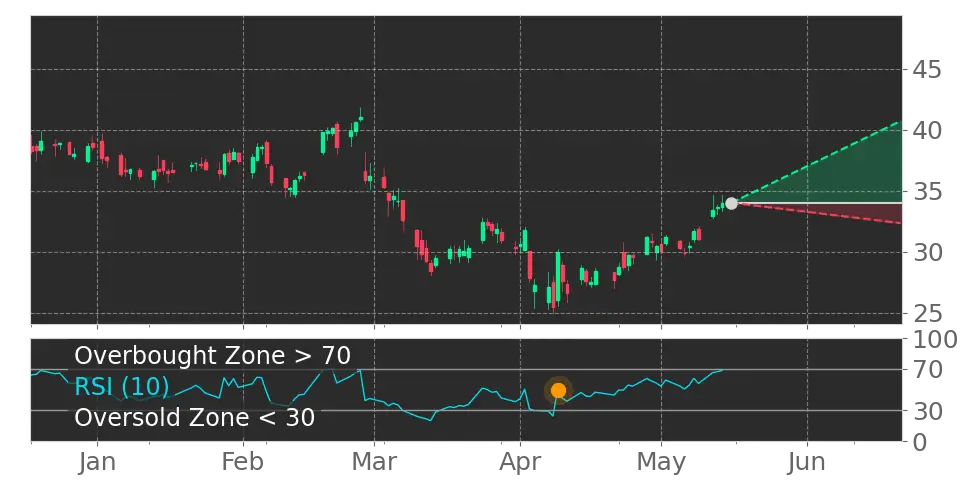The width and height of the screenshot is (972, 486).
Task: Click the white current price dot
Action: pyautogui.click(x=731, y=203)
